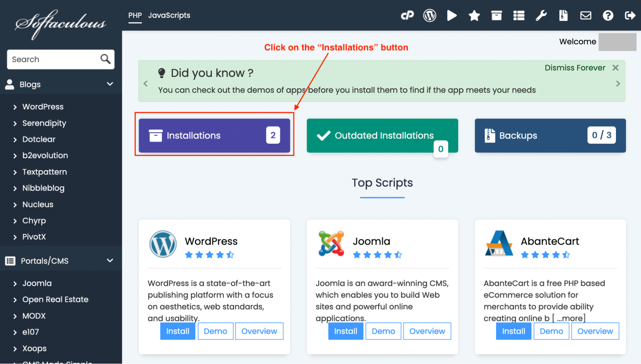Open Ratings via the star icon
The height and width of the screenshot is (364, 641).
pos(474,15)
